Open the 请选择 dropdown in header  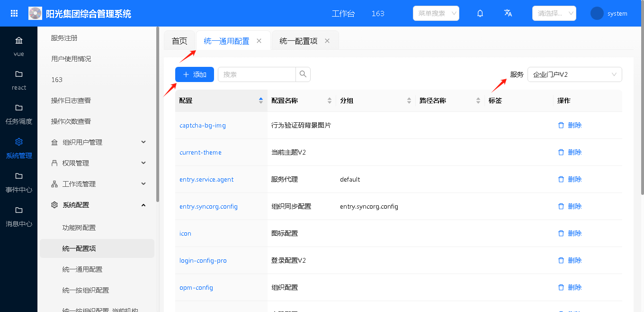pos(554,13)
